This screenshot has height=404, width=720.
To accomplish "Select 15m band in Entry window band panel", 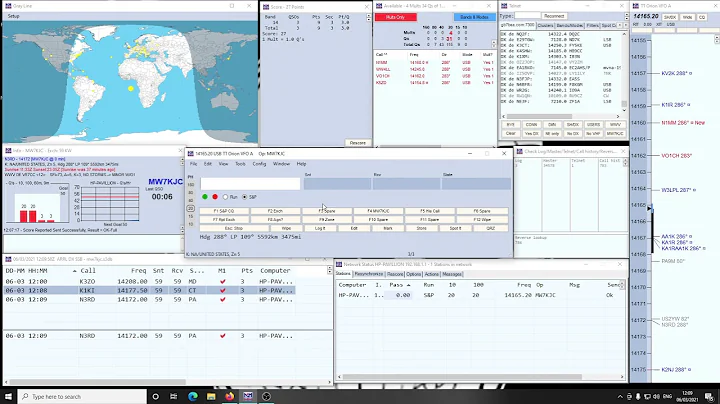I will coord(191,216).
